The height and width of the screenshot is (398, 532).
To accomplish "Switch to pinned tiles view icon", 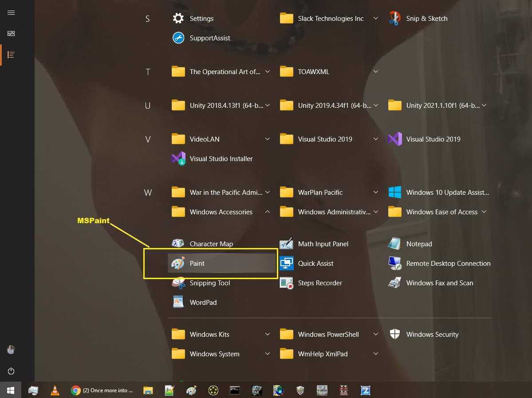I will point(11,33).
